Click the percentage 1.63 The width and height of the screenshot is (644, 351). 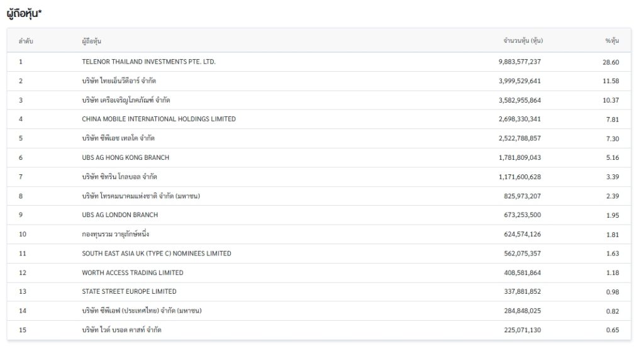pos(613,253)
